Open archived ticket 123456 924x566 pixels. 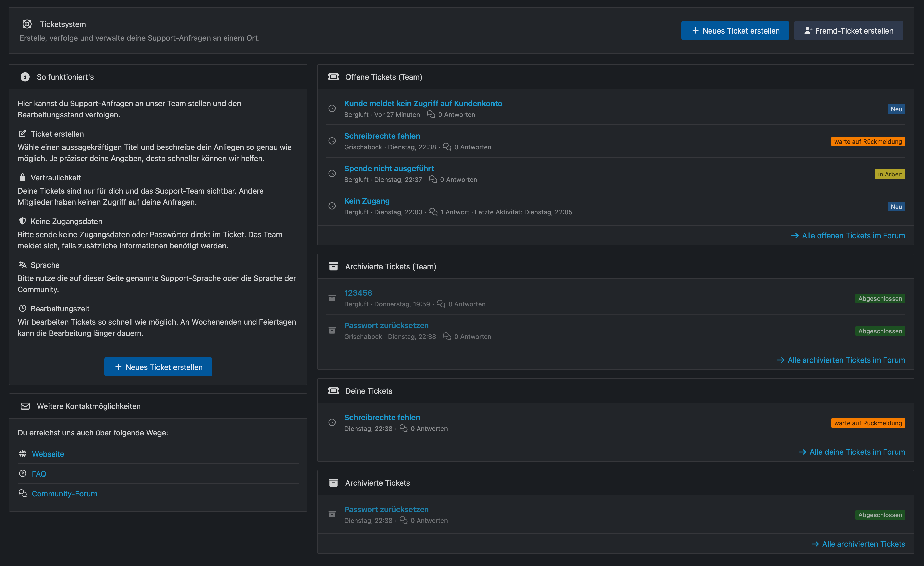[358, 293]
